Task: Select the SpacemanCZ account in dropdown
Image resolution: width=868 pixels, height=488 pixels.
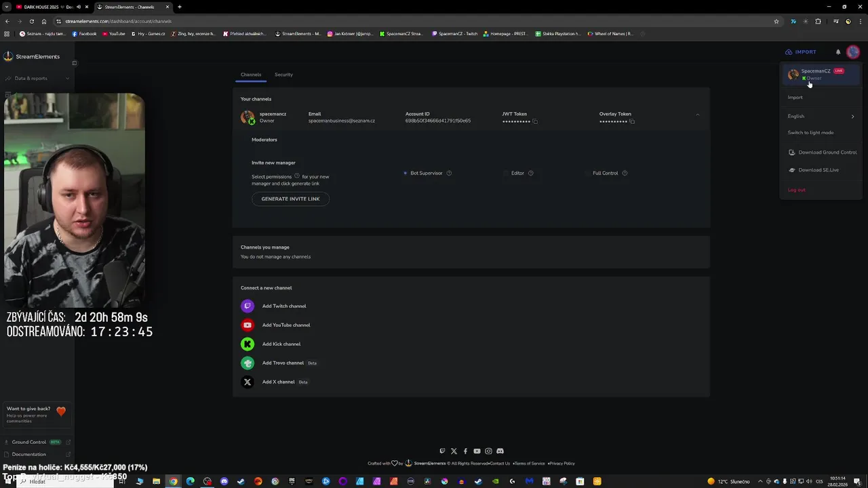Action: [x=821, y=74]
